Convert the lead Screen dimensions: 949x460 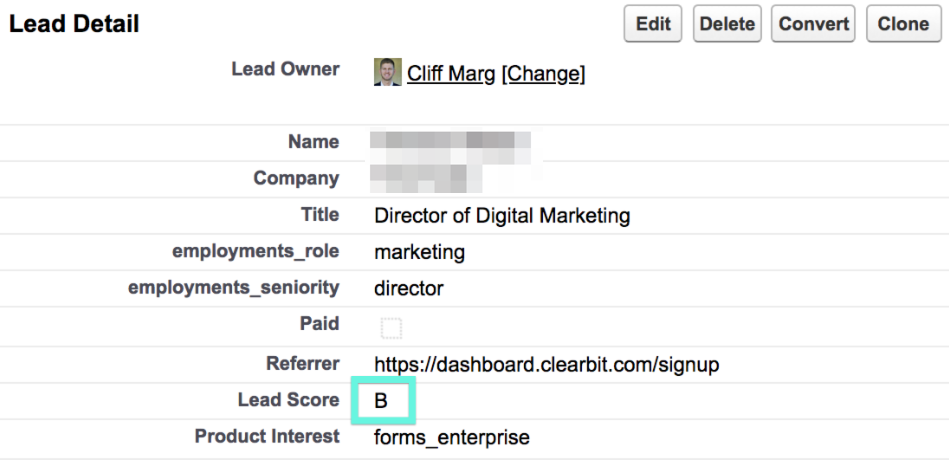coord(813,24)
